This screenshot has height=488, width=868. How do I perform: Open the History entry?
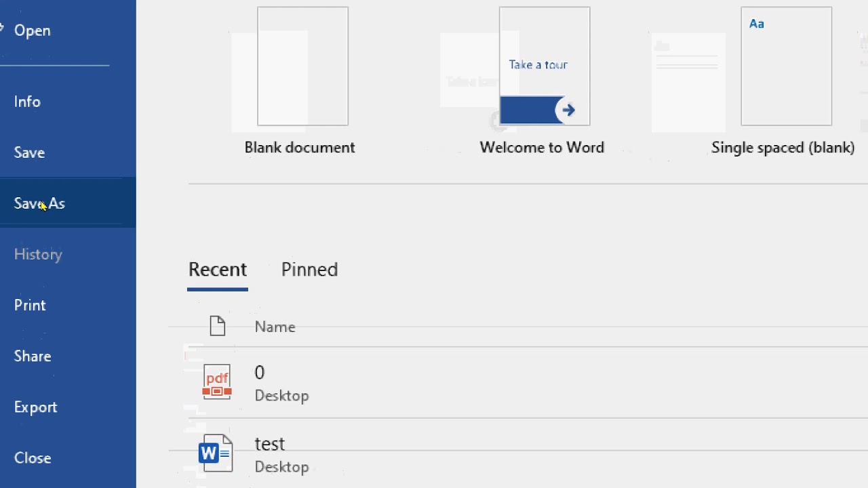point(38,254)
